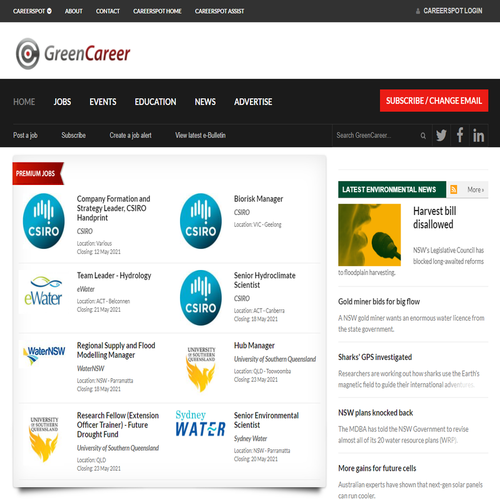
Task: Click 'Location: VIC - Geelong' text
Action: pyautogui.click(x=258, y=225)
